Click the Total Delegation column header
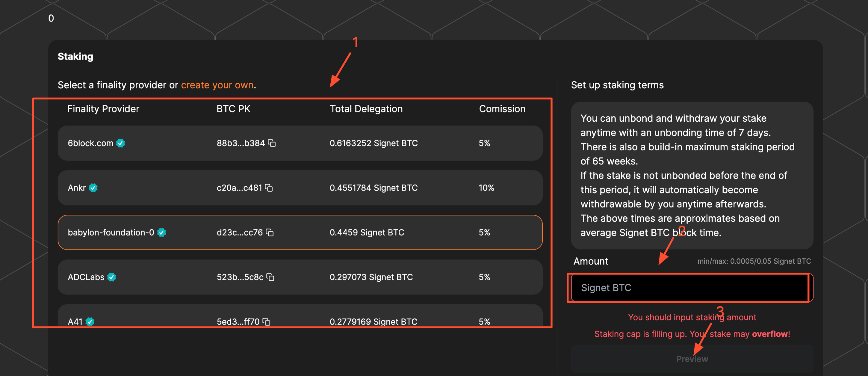868x376 pixels. coord(366,109)
